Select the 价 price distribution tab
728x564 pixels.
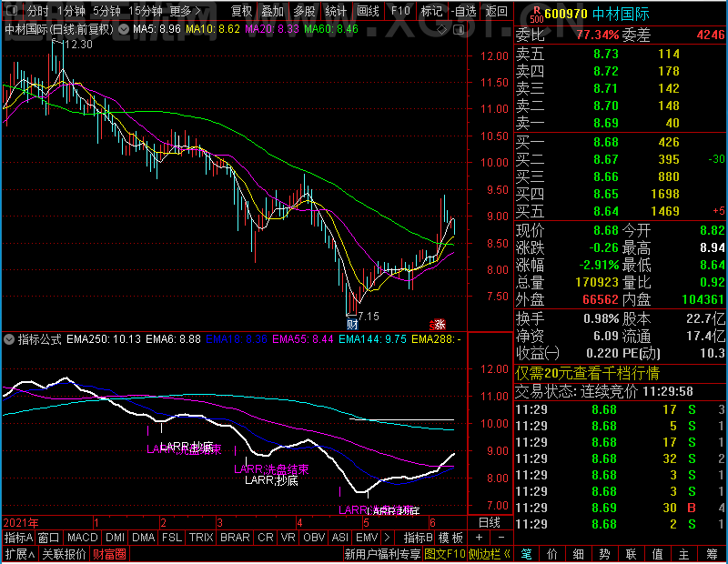(x=552, y=554)
